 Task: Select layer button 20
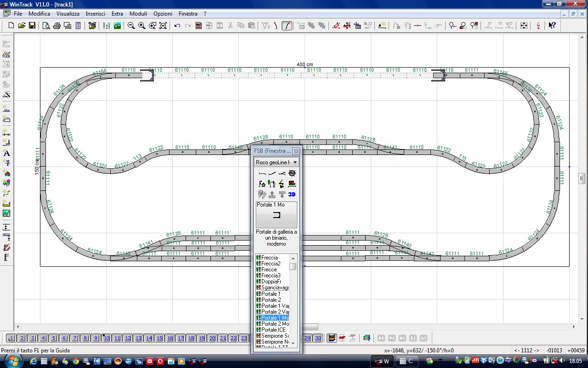[x=212, y=338]
